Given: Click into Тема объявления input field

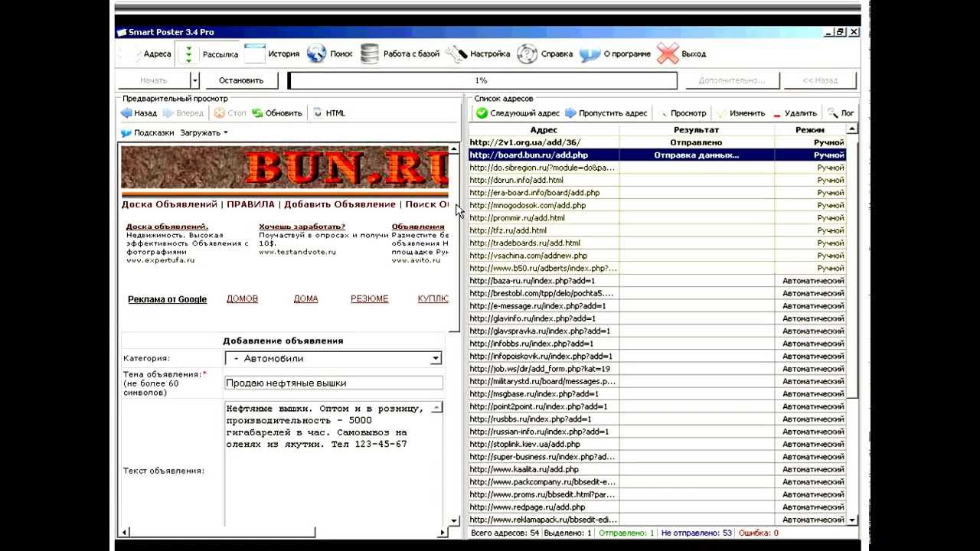Looking at the screenshot, I should tap(333, 383).
